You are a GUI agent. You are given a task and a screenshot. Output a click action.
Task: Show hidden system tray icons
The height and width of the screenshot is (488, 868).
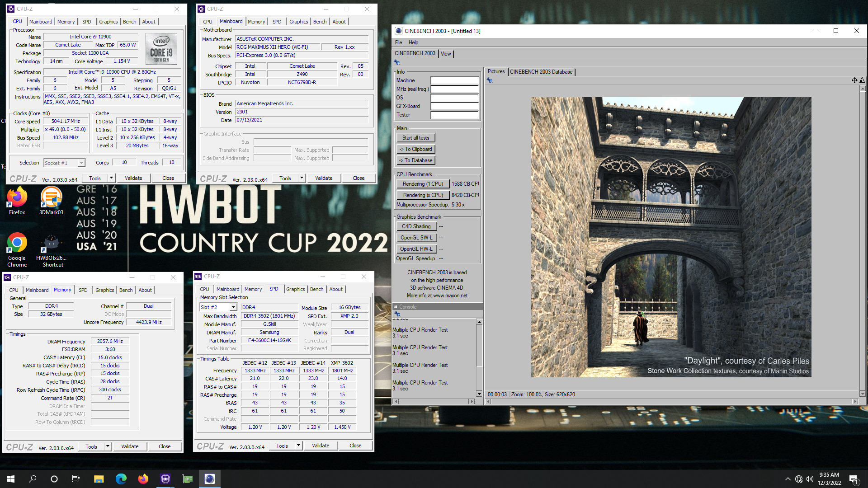pos(788,479)
